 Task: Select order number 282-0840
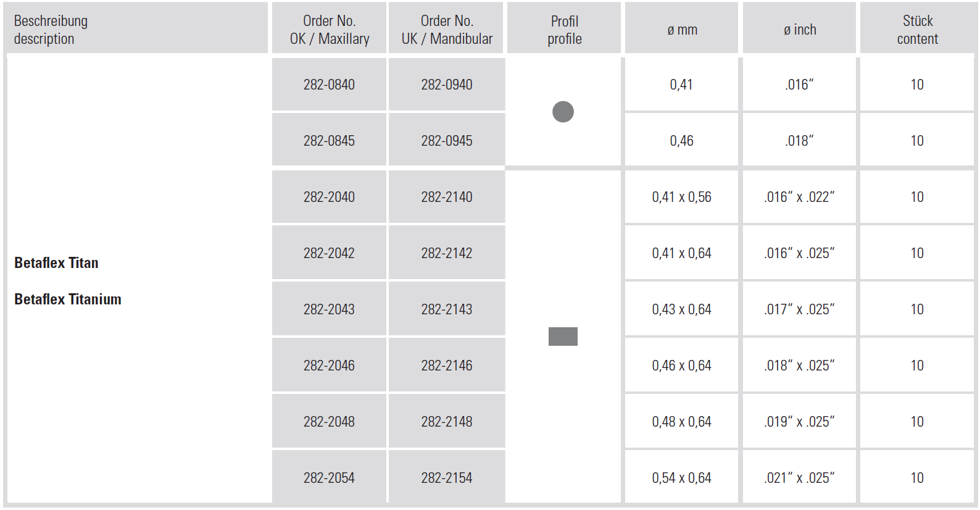click(329, 85)
